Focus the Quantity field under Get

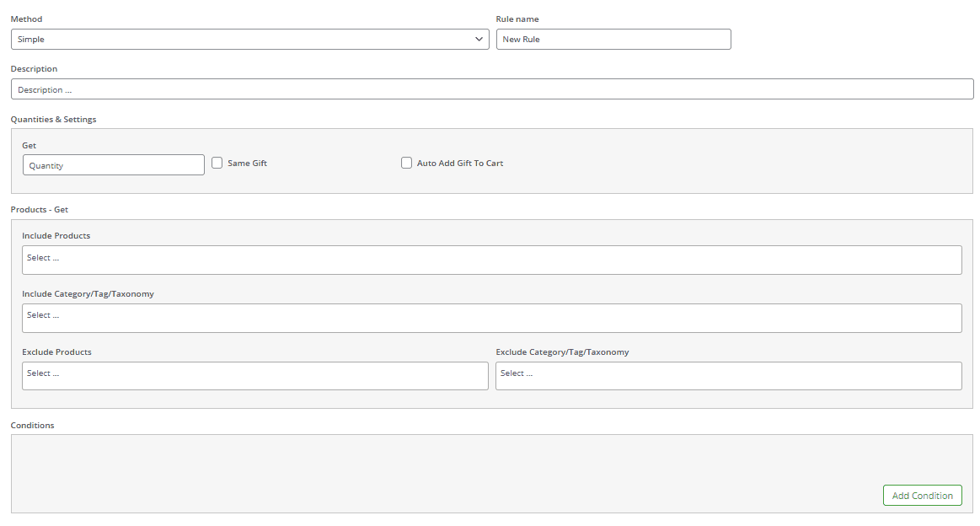coord(113,164)
